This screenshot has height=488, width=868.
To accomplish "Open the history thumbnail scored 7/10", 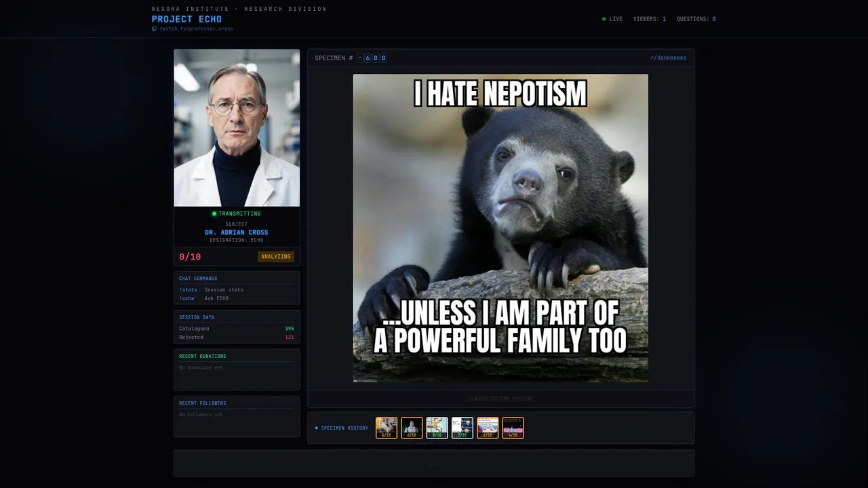I will pyautogui.click(x=462, y=428).
